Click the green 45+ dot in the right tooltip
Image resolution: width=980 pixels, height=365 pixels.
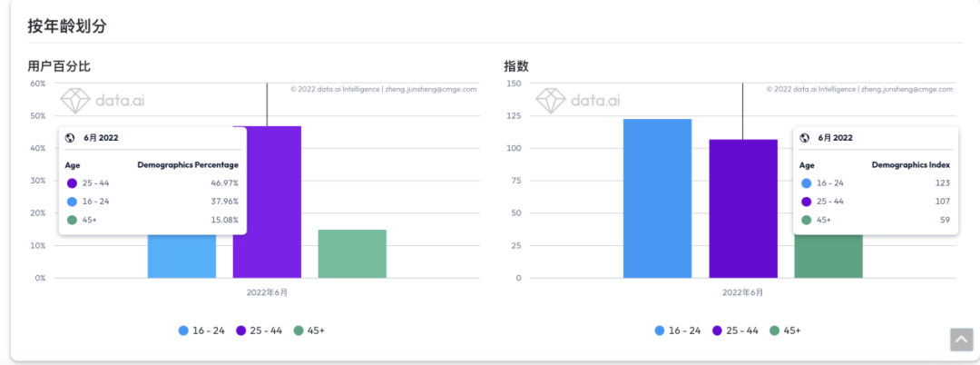pyautogui.click(x=805, y=220)
